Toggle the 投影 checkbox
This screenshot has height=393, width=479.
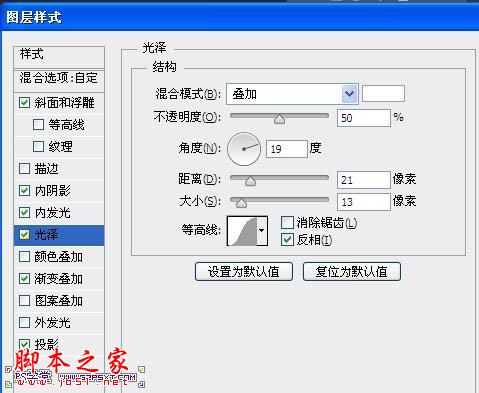[24, 344]
